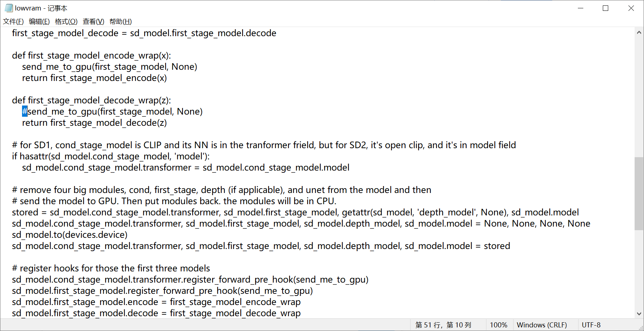Image resolution: width=644 pixels, height=331 pixels.
Task: Click the UTF-8 encoding status field
Action: pos(591,325)
